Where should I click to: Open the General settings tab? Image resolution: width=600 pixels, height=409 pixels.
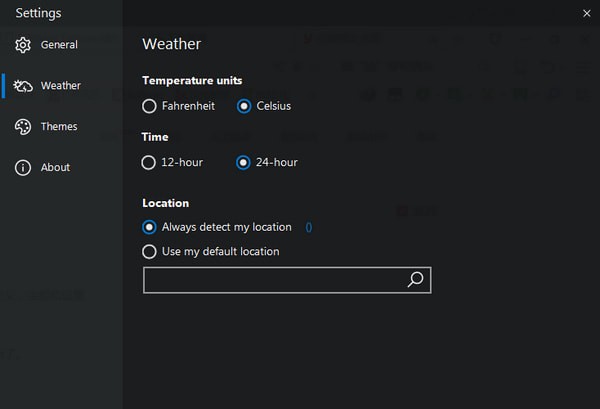pos(59,45)
